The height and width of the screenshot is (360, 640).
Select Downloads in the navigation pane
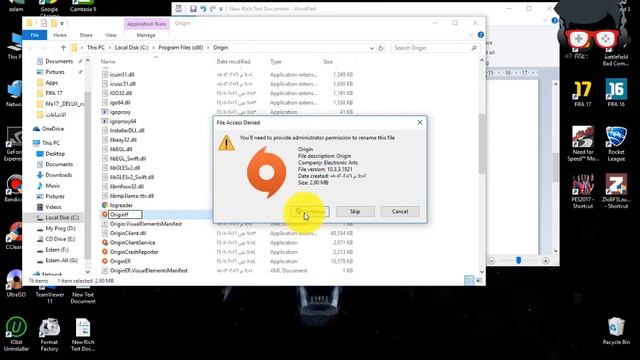(x=58, y=175)
